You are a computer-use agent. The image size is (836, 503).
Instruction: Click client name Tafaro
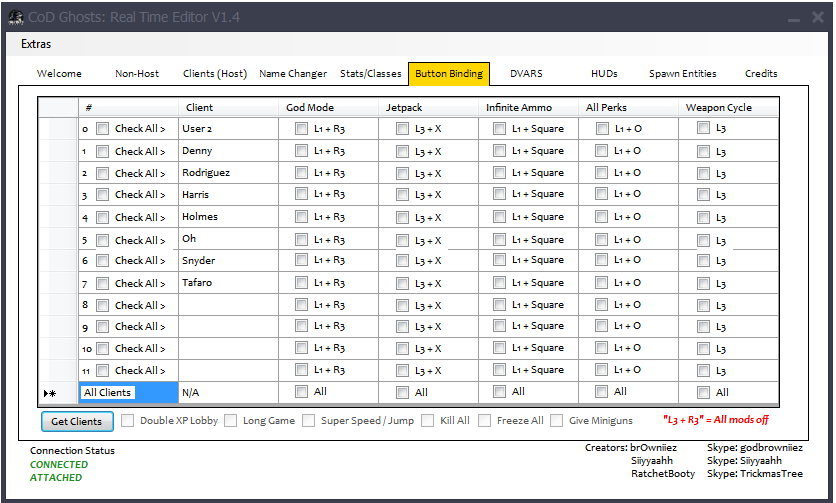coord(197,283)
